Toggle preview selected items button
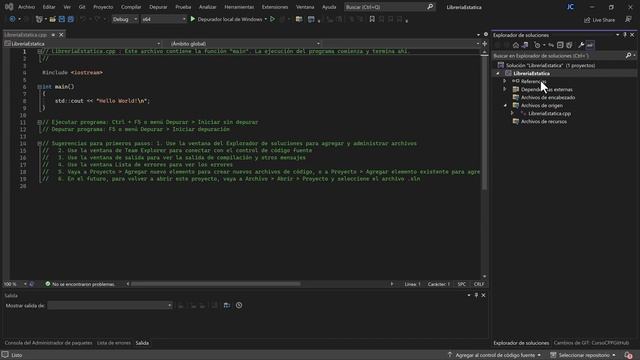Screen dimensions: 640x360 point(590,45)
